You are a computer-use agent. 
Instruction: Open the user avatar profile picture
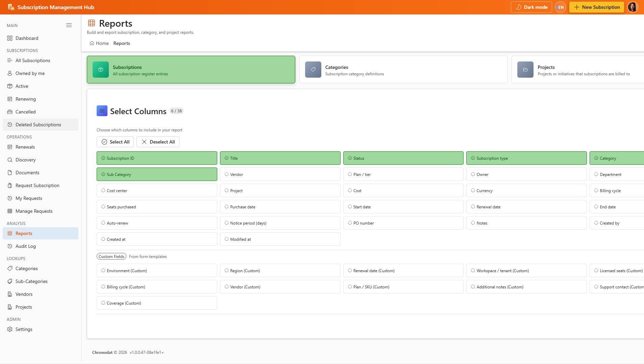633,7
